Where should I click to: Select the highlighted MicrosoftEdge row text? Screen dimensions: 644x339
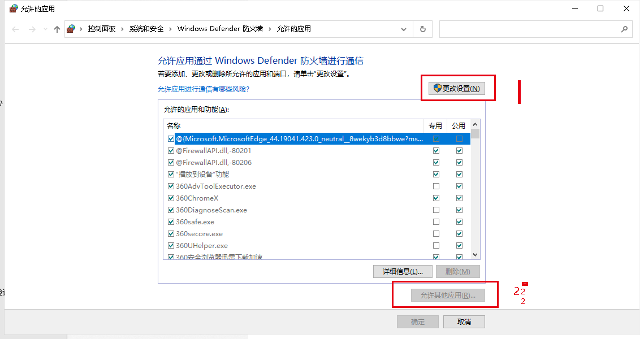tap(300, 139)
